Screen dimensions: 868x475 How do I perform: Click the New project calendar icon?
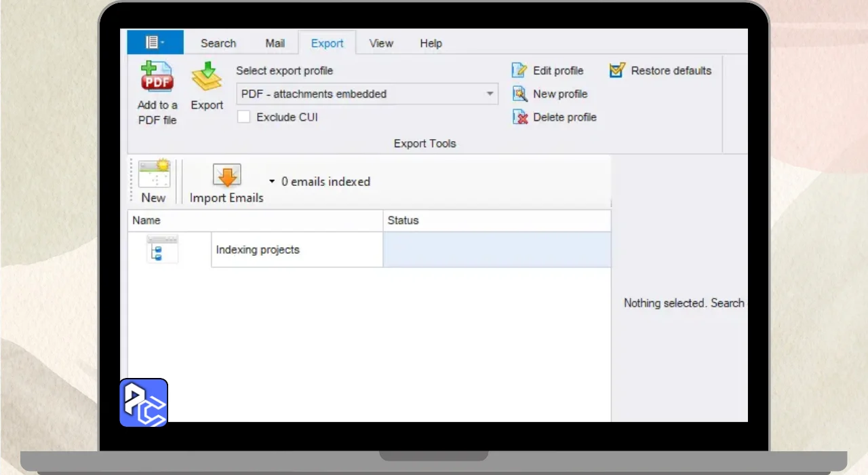coord(155,174)
